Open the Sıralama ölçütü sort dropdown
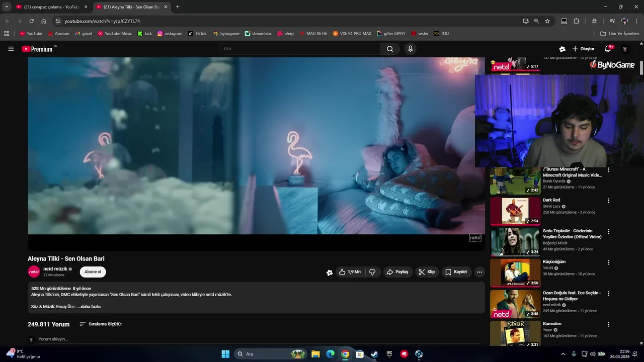The height and width of the screenshot is (362, 644). click(101, 324)
